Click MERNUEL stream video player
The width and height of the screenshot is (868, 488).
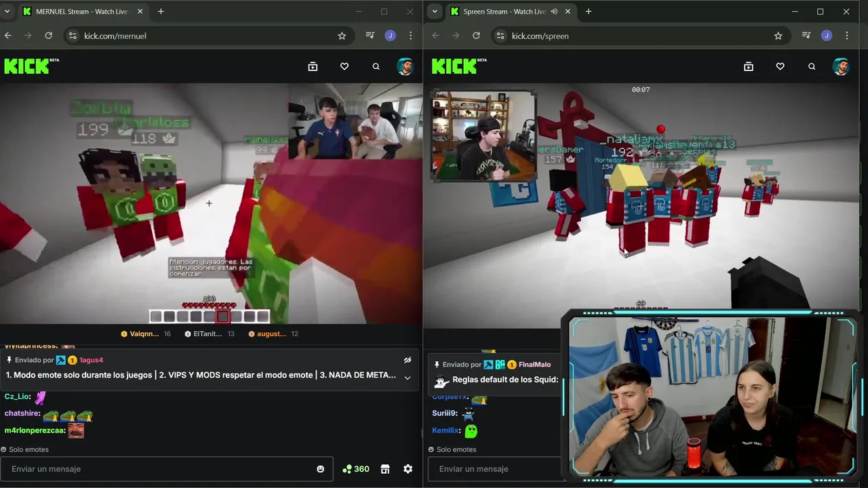[x=211, y=203]
